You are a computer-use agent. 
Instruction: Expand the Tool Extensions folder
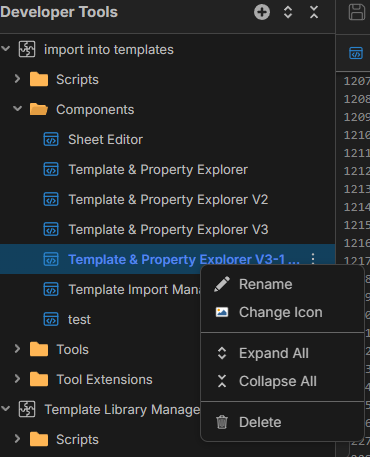[17, 379]
